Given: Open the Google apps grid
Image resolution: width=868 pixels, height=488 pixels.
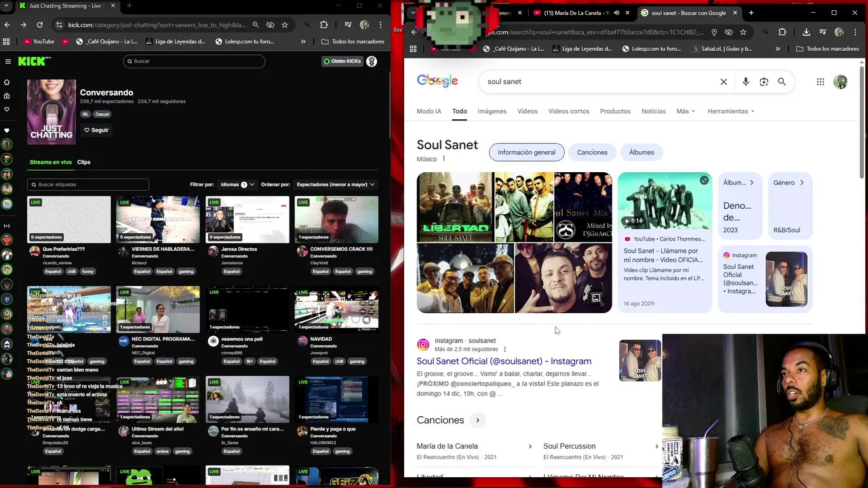Looking at the screenshot, I should coord(821,81).
